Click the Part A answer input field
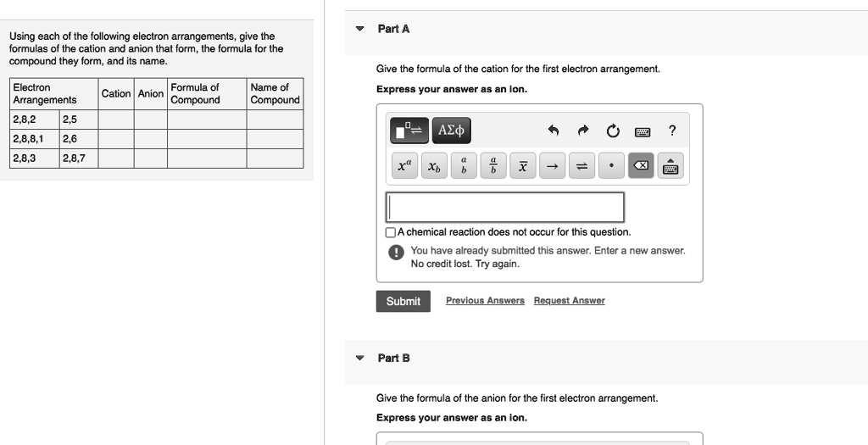This screenshot has height=445, width=868. 505,207
